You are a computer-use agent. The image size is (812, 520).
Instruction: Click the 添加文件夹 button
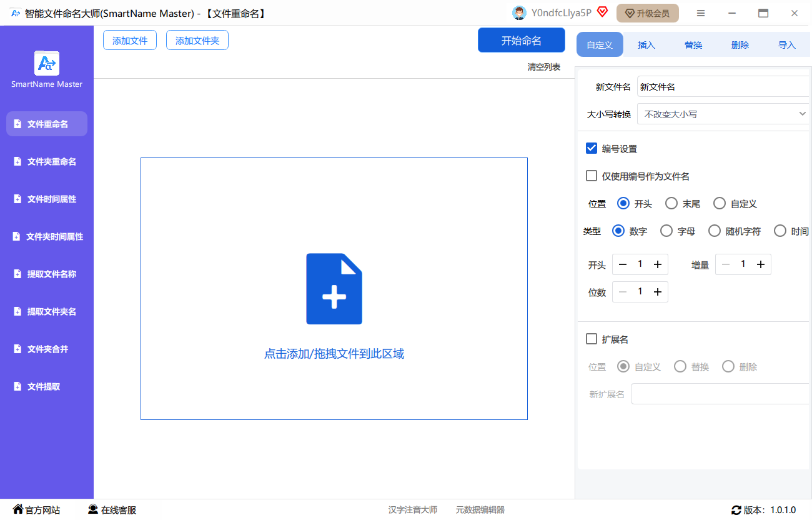pyautogui.click(x=197, y=41)
